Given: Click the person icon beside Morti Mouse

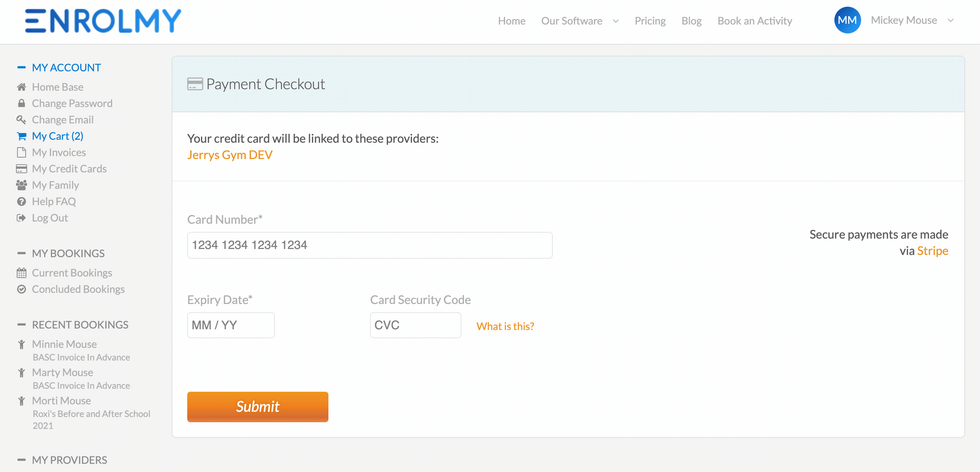Looking at the screenshot, I should tap(21, 401).
